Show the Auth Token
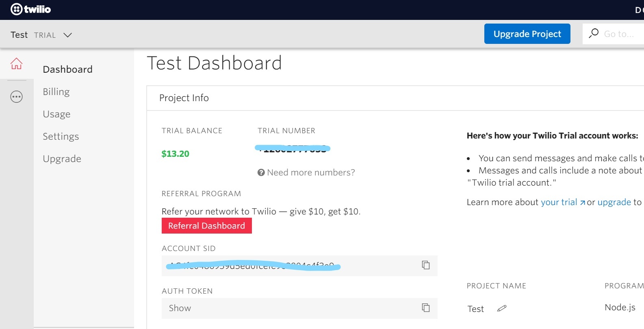The image size is (644, 329). 180,308
